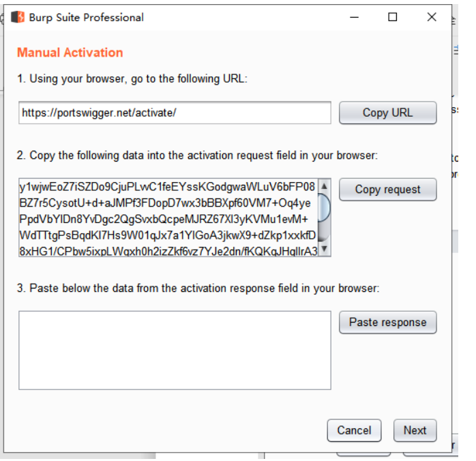Proceed with the Next button

coord(415,430)
